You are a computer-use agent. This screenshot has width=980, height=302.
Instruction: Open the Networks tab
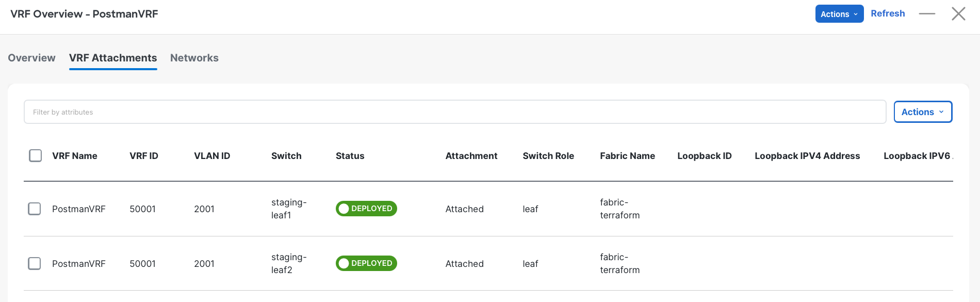[x=194, y=58]
